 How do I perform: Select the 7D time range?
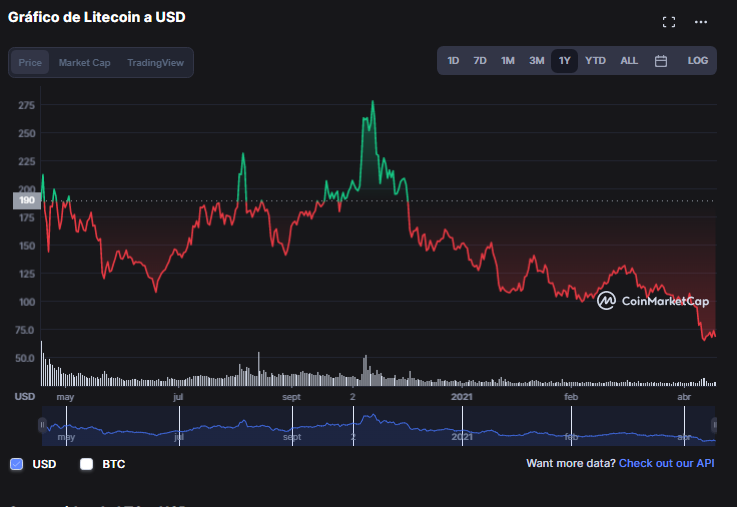coord(480,61)
